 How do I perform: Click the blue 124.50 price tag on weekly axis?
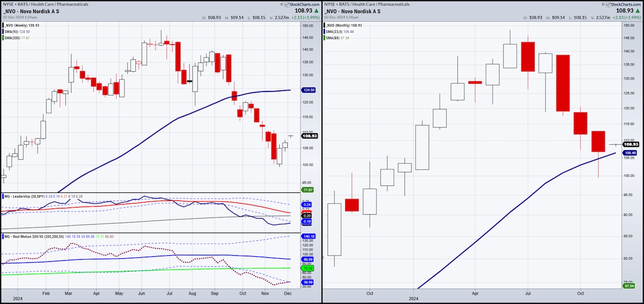(309, 90)
